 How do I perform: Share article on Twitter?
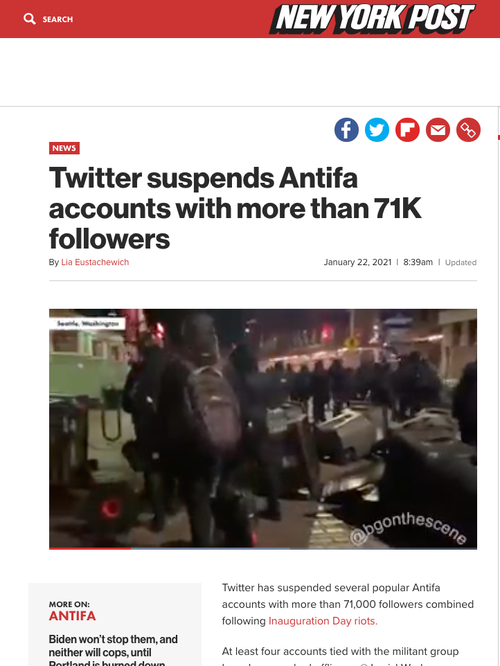click(x=377, y=130)
